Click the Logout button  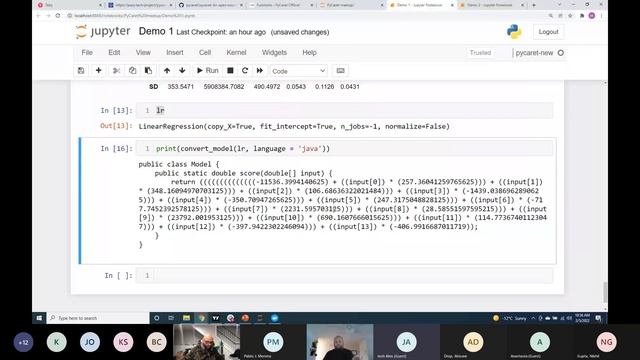[548, 32]
